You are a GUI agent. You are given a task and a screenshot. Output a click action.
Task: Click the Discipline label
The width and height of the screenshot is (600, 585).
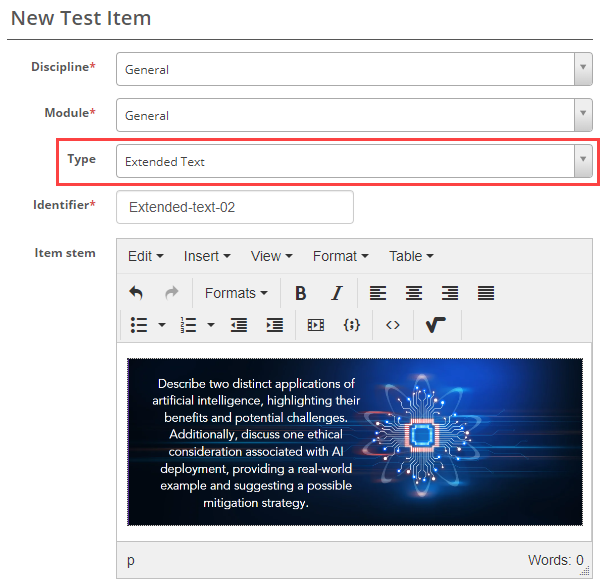(x=63, y=67)
